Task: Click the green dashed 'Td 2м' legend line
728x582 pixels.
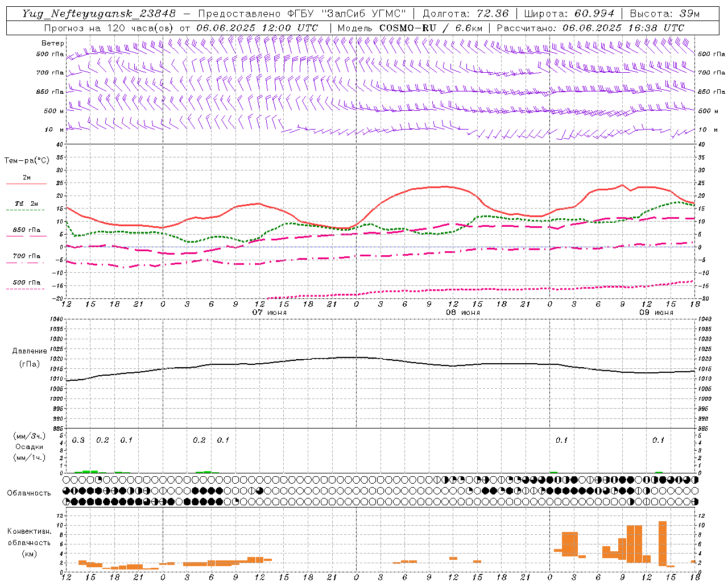Action: 26,210
